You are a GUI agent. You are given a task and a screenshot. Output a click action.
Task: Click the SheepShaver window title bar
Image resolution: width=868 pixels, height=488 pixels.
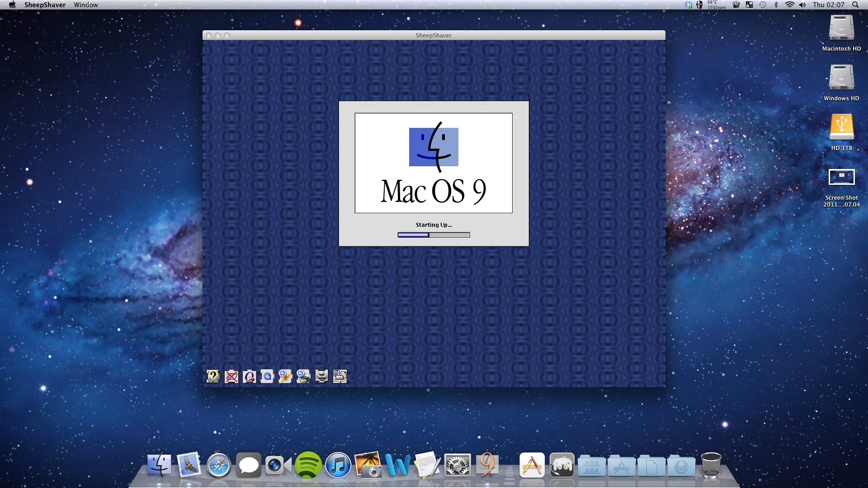point(434,35)
